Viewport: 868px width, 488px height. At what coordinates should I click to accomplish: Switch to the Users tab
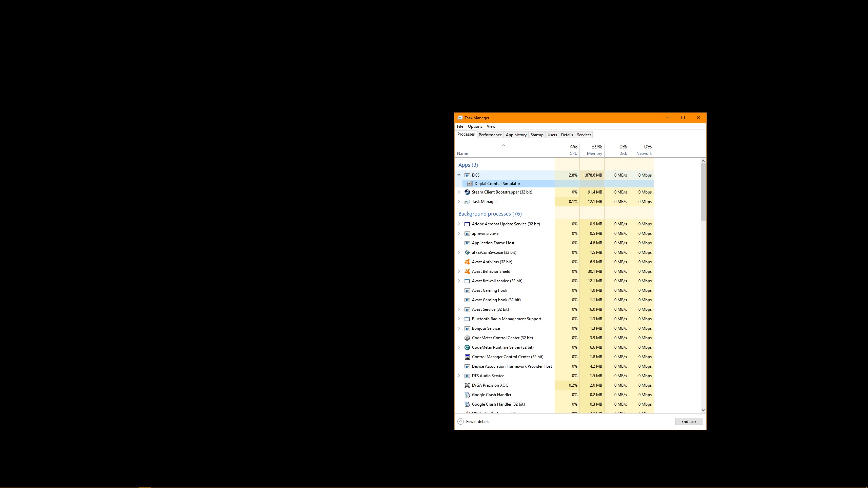[x=552, y=135]
